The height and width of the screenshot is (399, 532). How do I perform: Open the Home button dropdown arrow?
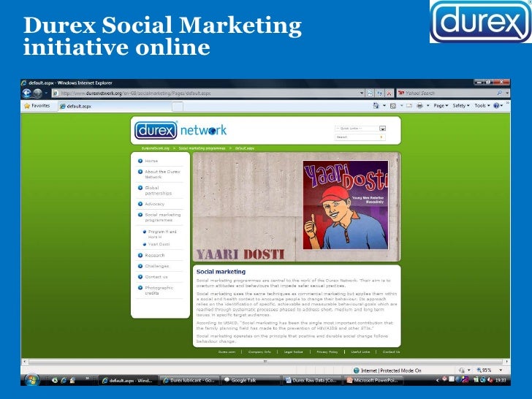(384, 106)
